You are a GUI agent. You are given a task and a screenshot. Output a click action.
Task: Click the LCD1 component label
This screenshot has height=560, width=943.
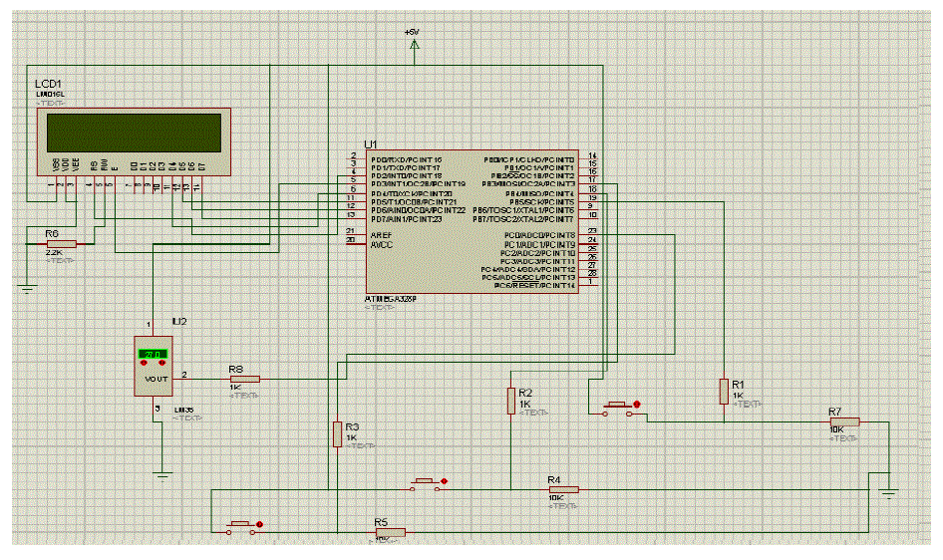[50, 83]
